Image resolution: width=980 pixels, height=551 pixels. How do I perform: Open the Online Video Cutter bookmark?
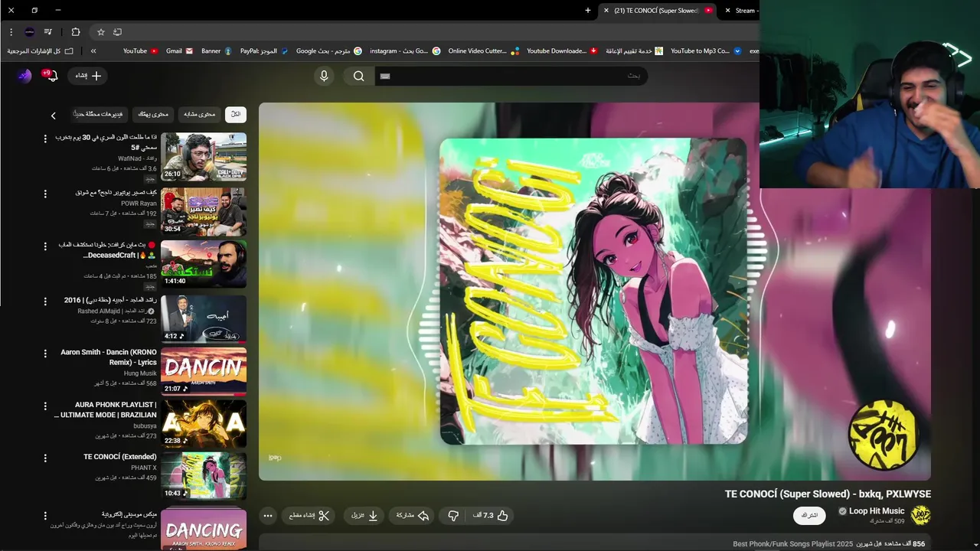pyautogui.click(x=484, y=51)
